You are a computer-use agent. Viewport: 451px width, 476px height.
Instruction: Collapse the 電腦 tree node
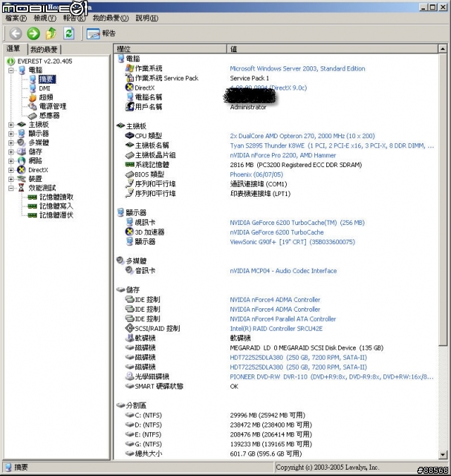(11, 71)
